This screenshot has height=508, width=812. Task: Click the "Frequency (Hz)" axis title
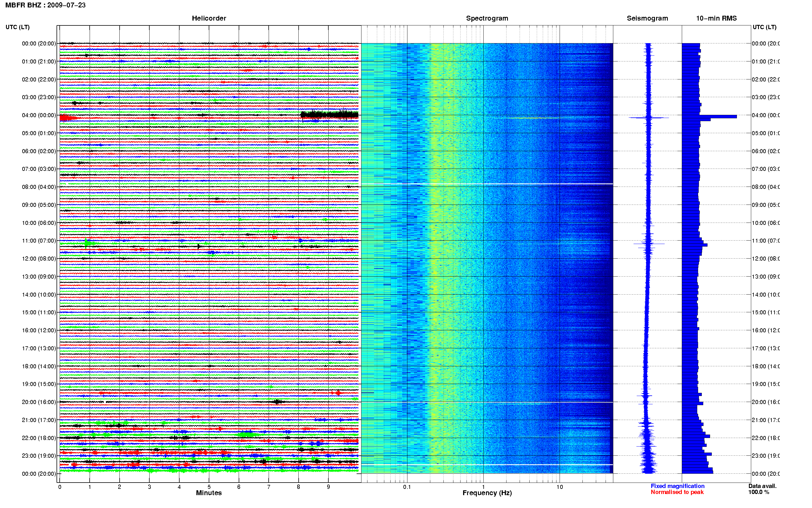487,493
